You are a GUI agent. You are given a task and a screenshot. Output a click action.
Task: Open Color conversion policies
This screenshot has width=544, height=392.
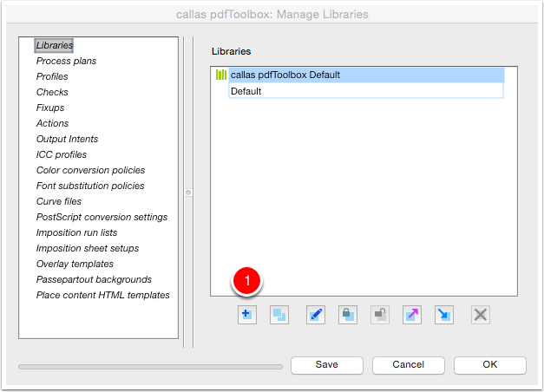point(90,170)
